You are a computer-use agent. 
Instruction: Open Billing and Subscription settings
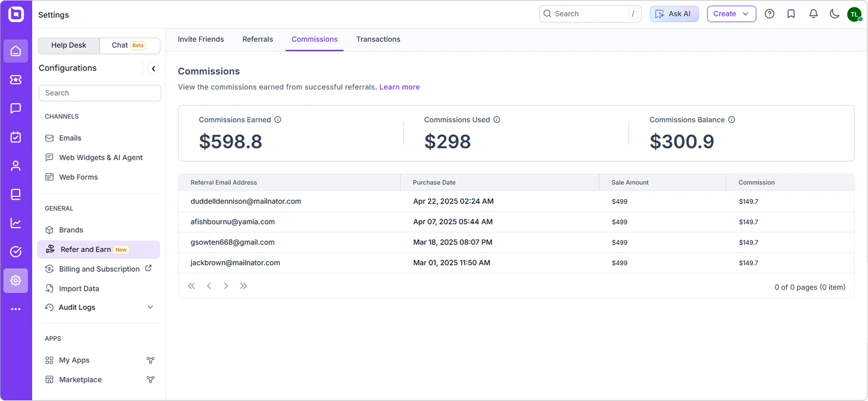coord(99,269)
